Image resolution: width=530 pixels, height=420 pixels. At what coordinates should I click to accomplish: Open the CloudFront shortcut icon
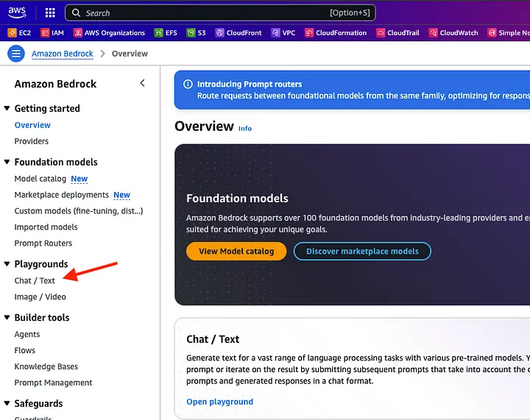point(219,33)
